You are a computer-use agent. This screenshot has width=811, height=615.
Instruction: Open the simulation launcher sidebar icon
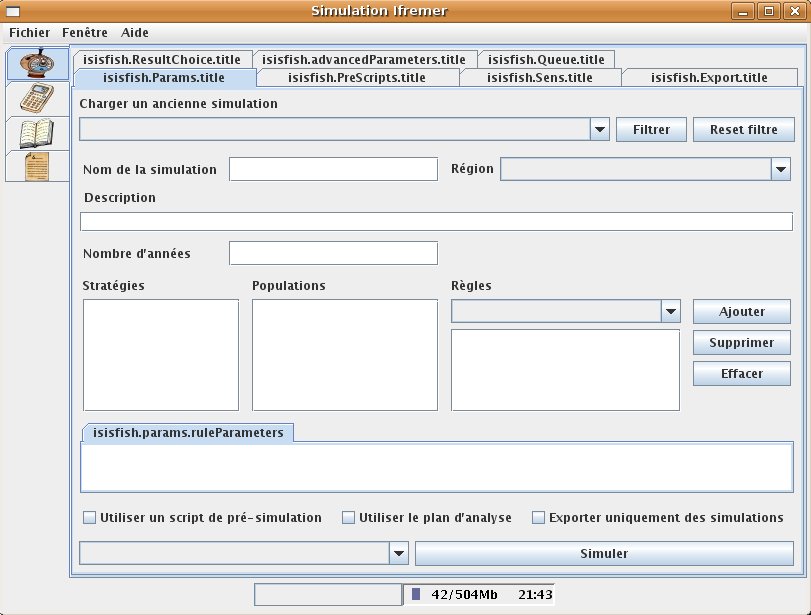click(37, 64)
